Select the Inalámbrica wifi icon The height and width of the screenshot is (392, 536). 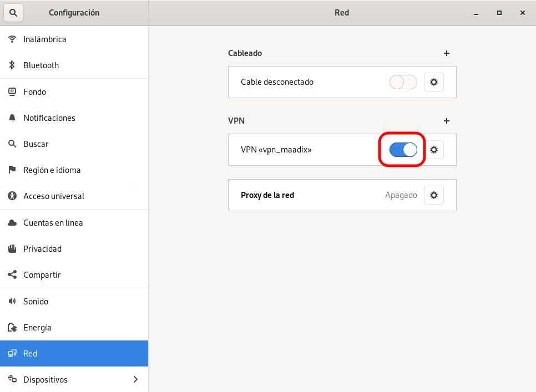click(x=12, y=39)
